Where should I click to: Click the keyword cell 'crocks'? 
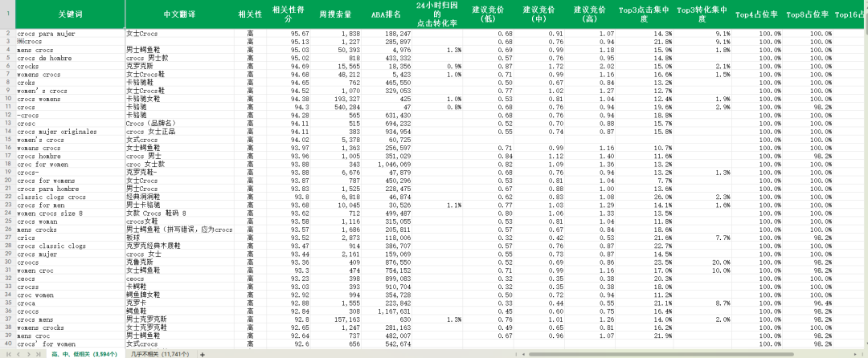pos(70,67)
